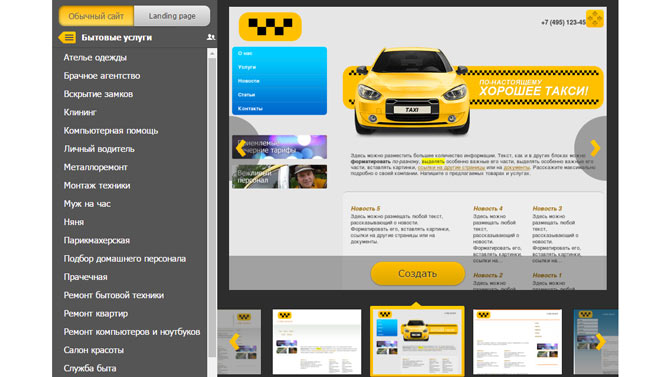The image size is (670, 377).
Task: Switch to Landing page mode
Action: pyautogui.click(x=172, y=16)
